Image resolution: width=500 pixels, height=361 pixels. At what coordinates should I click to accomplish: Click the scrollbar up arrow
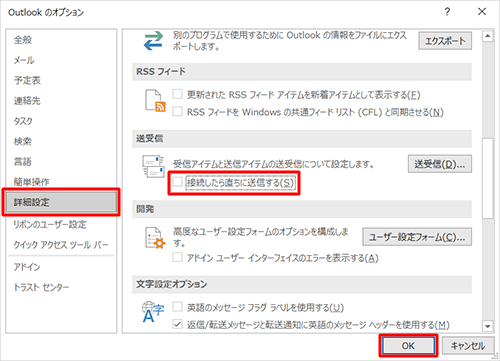click(x=488, y=36)
